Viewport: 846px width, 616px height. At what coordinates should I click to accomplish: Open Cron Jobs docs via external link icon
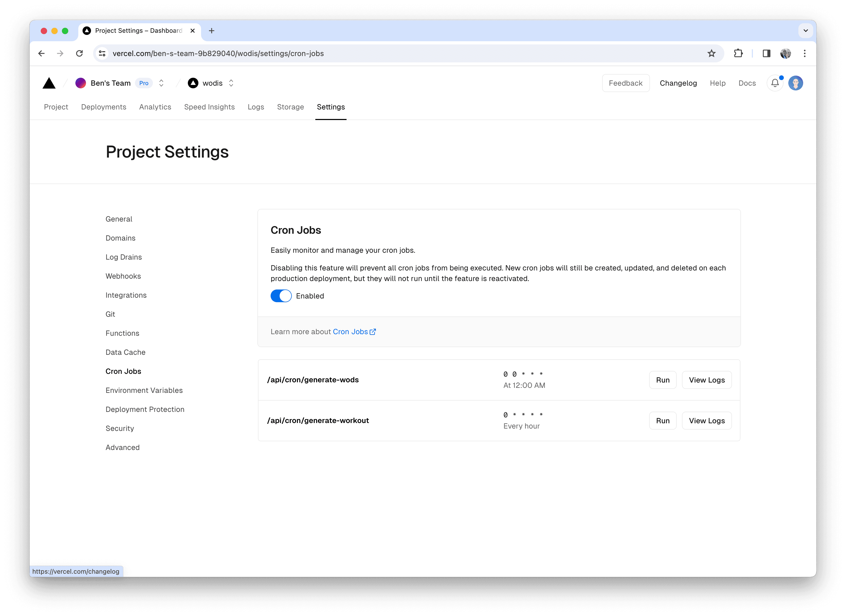[x=373, y=331]
